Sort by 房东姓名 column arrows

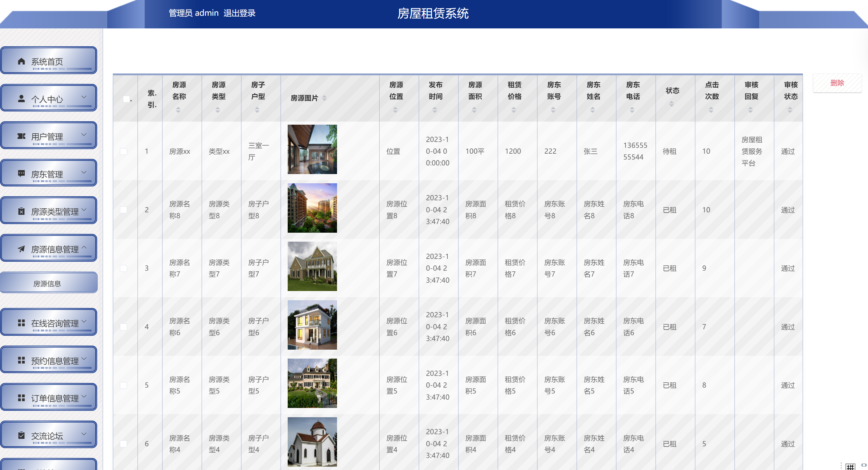[x=592, y=110]
